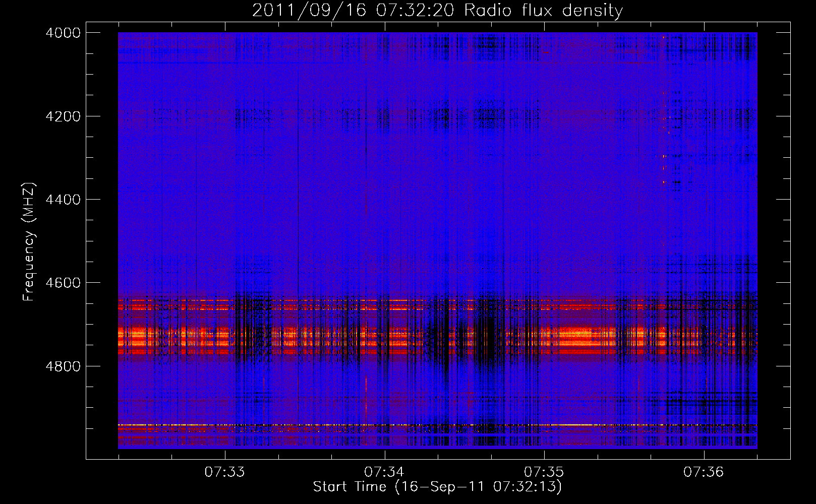
Task: Click the 07:34 time tick label
Action: tap(384, 472)
